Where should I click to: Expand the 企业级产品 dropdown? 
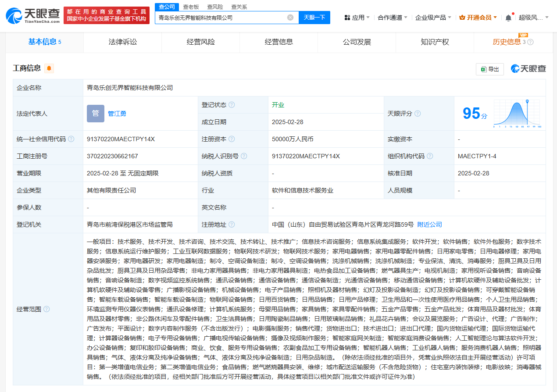click(x=433, y=18)
